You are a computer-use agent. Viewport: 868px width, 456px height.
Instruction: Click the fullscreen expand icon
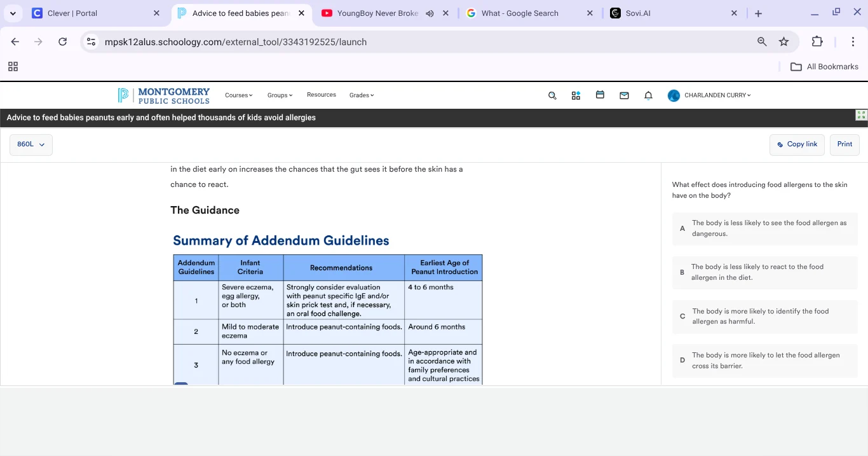point(861,115)
